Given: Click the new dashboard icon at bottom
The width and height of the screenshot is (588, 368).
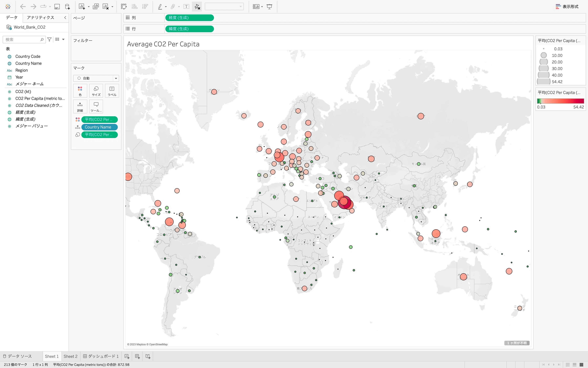Looking at the screenshot, I should [137, 356].
